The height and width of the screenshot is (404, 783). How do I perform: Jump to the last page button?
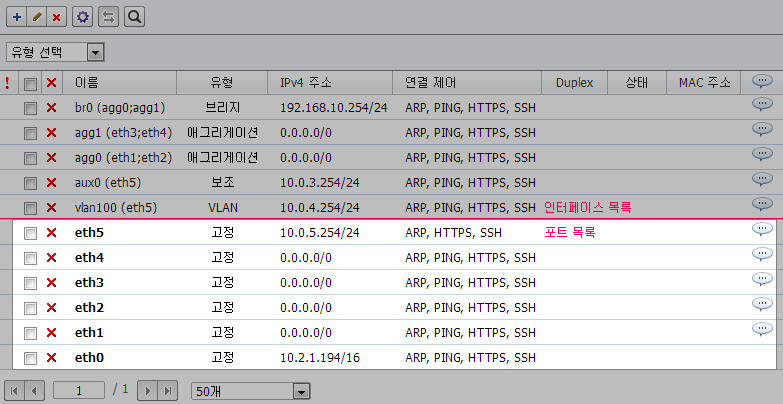[168, 391]
